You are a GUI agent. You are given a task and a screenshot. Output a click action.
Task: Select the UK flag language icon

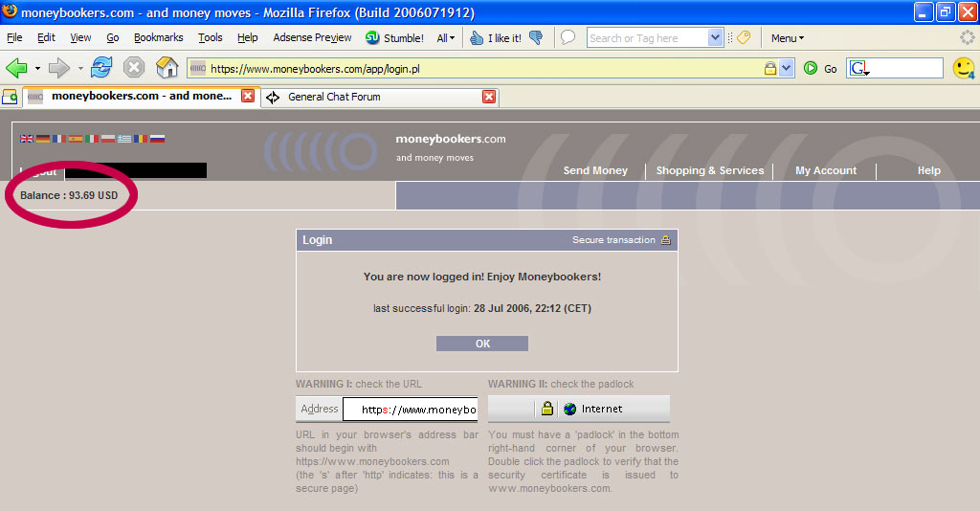[27, 139]
